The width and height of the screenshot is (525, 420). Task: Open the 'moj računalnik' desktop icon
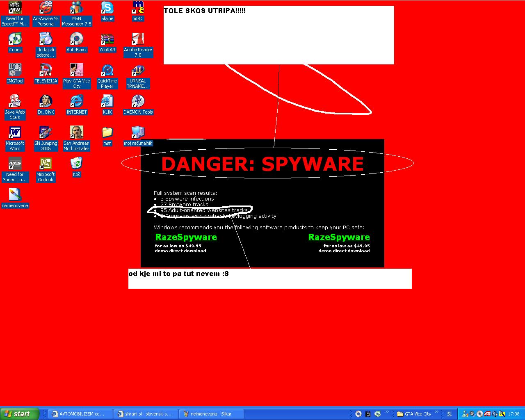(138, 136)
